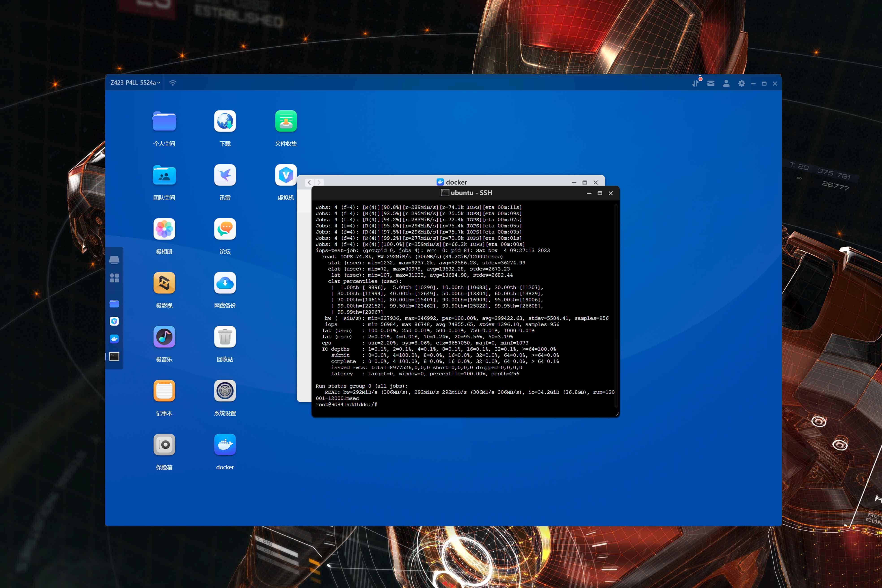The width and height of the screenshot is (882, 588).
Task: Click the settings gear in top bar
Action: (741, 83)
